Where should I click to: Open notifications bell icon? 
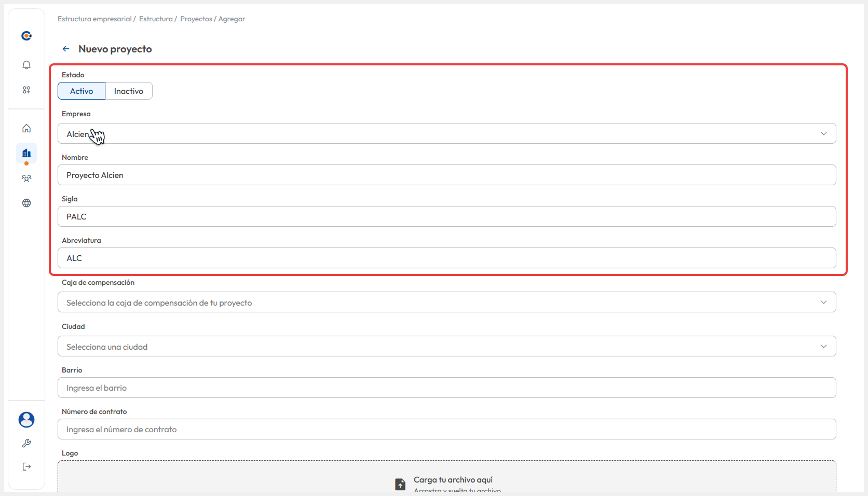point(26,65)
